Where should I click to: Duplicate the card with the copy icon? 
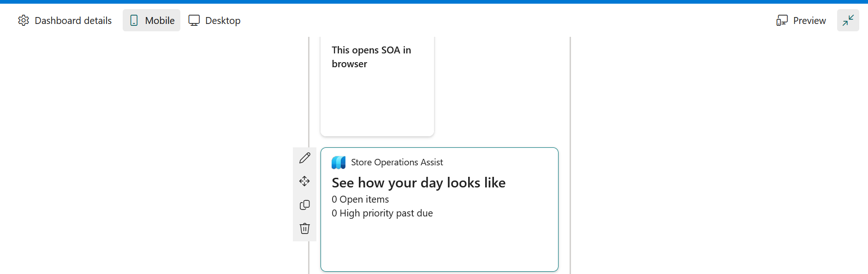tap(304, 205)
